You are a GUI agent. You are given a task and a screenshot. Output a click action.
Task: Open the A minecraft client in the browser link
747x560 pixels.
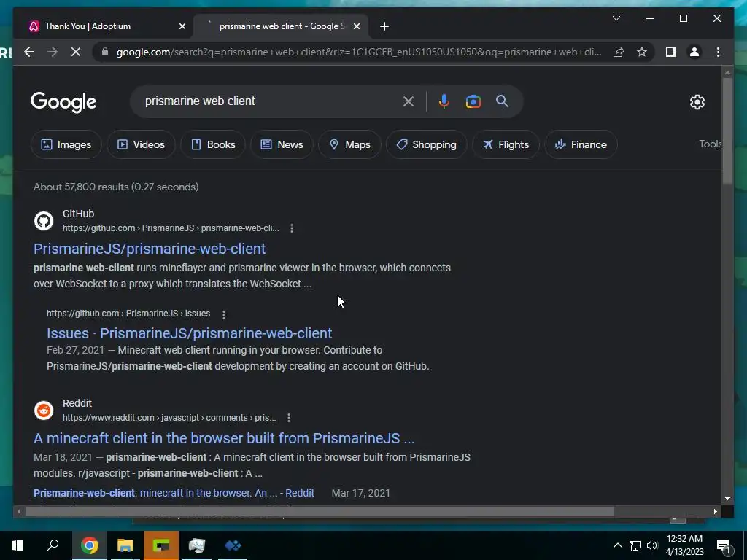click(x=224, y=438)
